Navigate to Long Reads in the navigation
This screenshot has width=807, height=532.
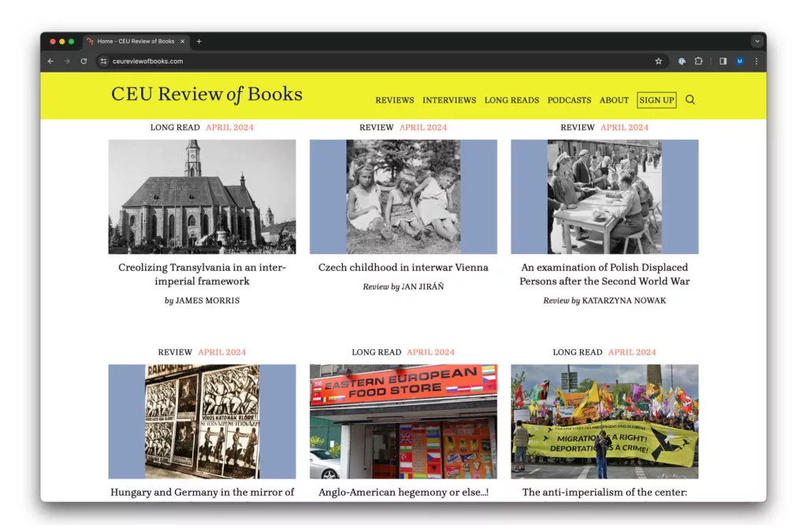click(511, 100)
